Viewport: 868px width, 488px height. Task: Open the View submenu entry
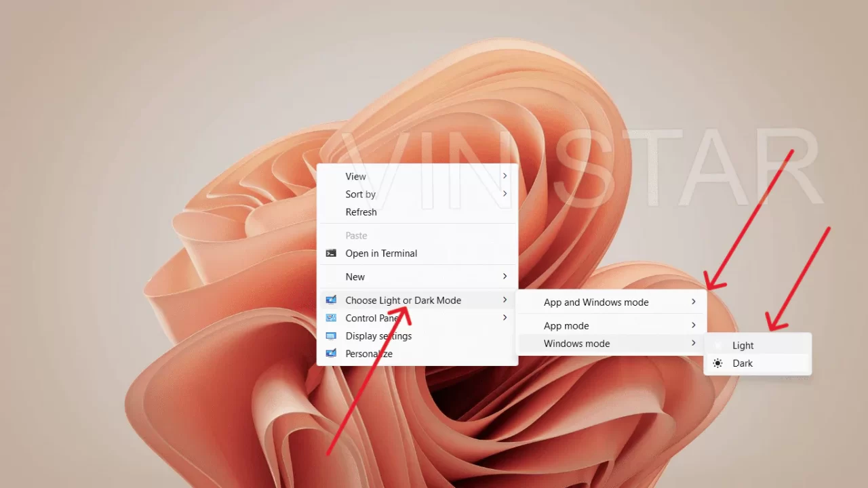point(417,176)
